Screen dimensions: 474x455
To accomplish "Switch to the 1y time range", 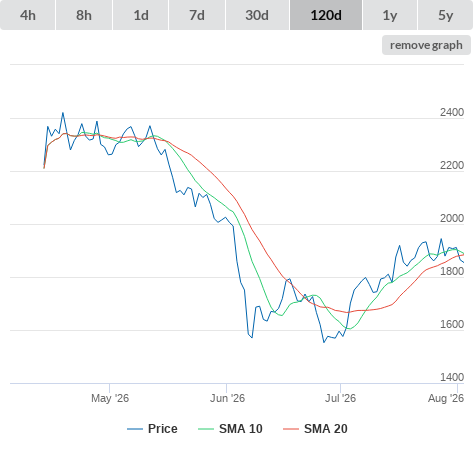I will (390, 15).
